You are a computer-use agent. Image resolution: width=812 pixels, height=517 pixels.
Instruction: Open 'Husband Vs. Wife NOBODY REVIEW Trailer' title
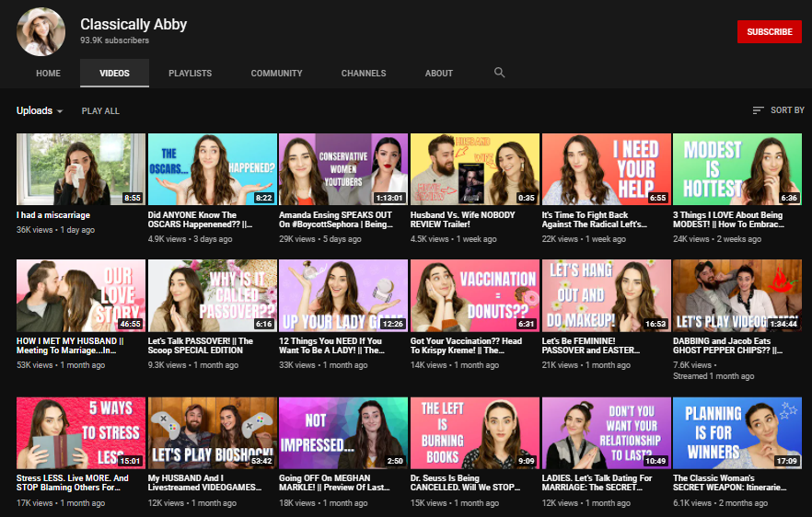point(463,220)
